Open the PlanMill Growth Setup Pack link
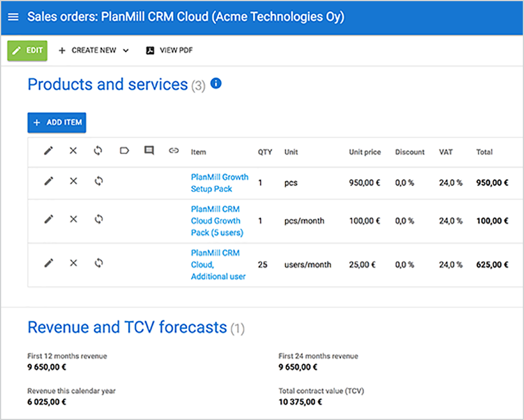Image resolution: width=524 pixels, height=420 pixels. (x=219, y=183)
